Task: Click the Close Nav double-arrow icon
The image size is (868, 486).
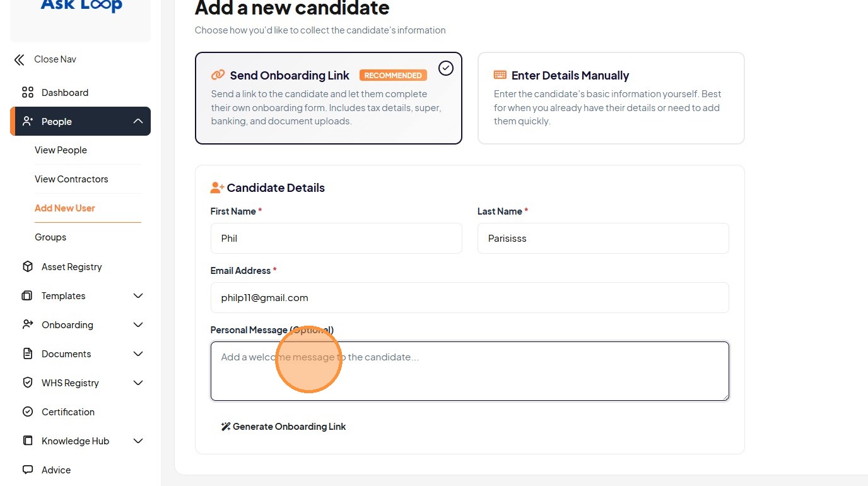Action: click(x=20, y=60)
